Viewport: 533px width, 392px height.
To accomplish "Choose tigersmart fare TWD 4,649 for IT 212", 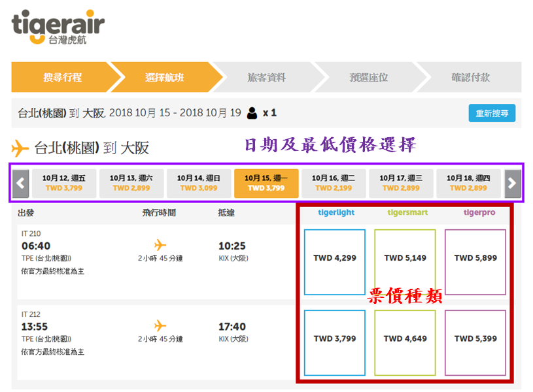I will click(405, 343).
